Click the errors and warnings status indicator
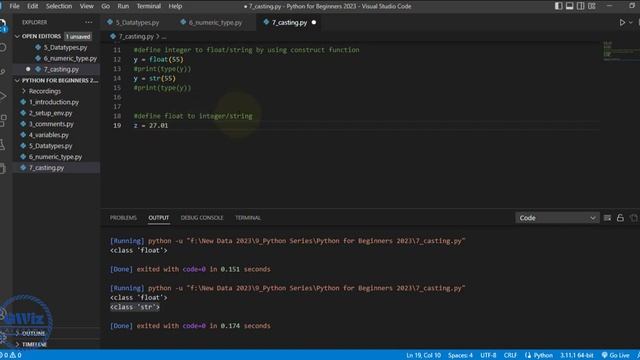The width and height of the screenshot is (640, 360). point(11,355)
